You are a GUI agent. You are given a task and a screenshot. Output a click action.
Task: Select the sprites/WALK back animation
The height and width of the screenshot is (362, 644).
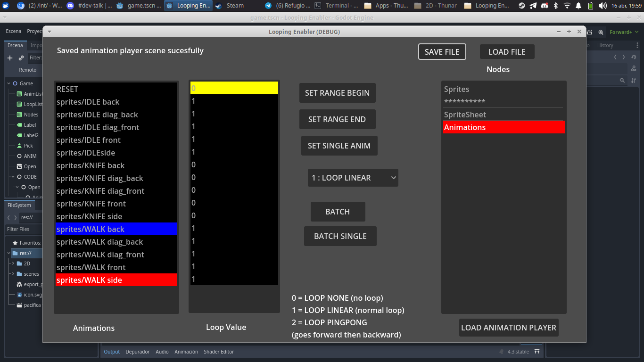tap(116, 229)
